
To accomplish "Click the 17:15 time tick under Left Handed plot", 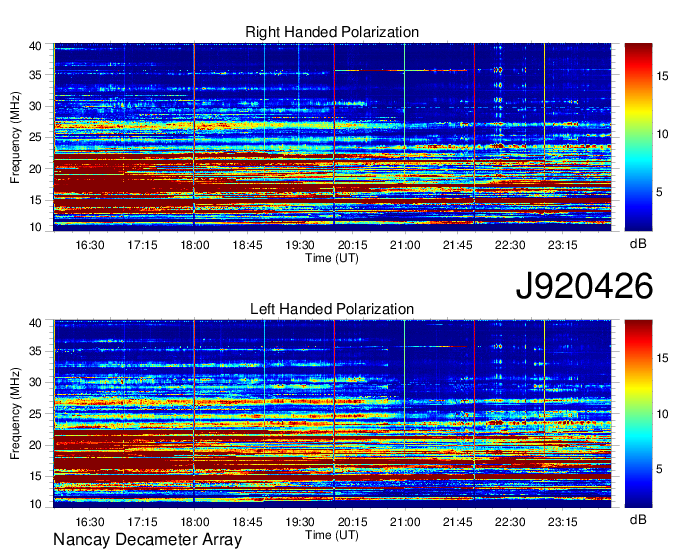I will coord(142,522).
